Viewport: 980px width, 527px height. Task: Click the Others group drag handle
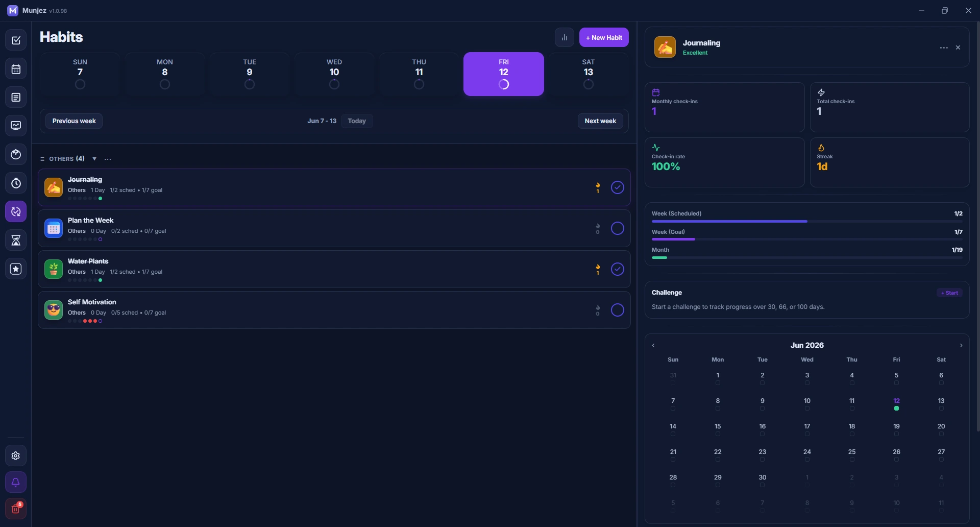(x=42, y=159)
